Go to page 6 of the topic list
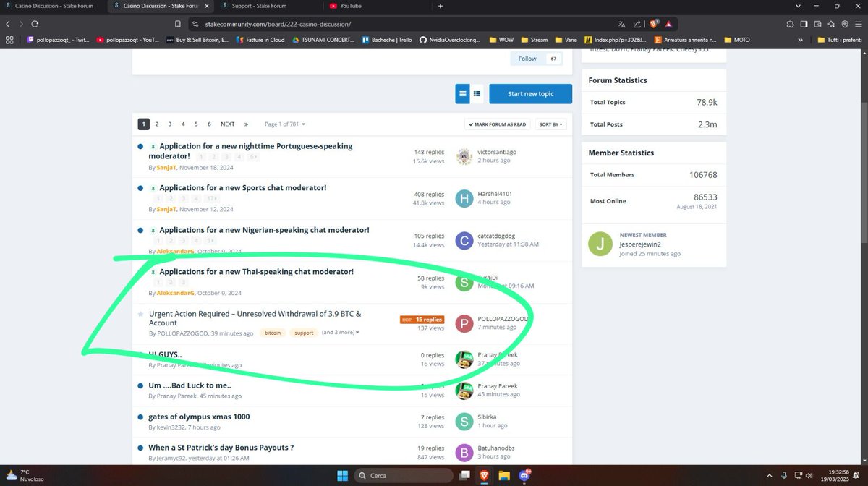Screen dimensions: 868x486 click(209, 124)
